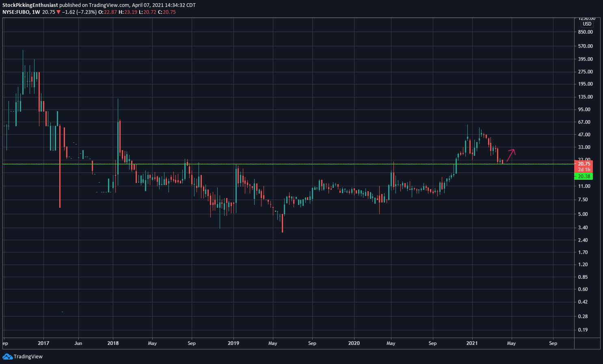
Task: Click the low value L:20.72
Action: click(x=147, y=12)
